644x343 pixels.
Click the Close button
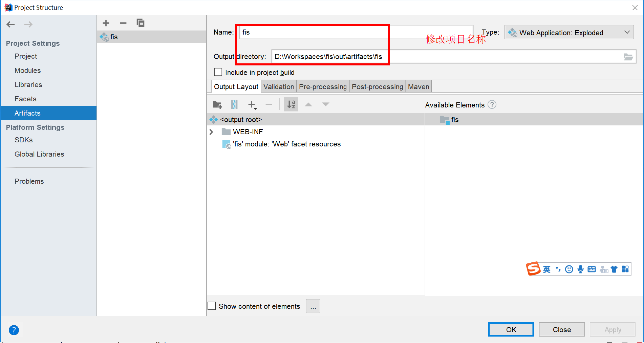(562, 329)
